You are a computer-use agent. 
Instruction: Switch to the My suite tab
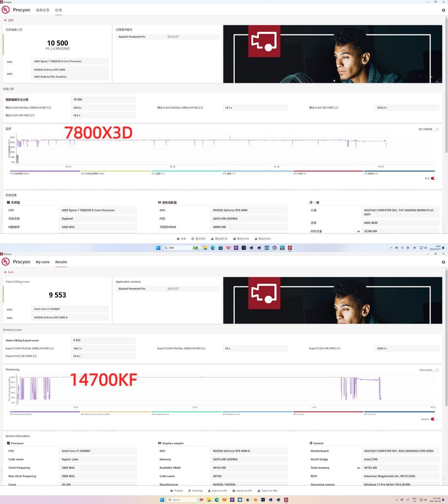43,262
